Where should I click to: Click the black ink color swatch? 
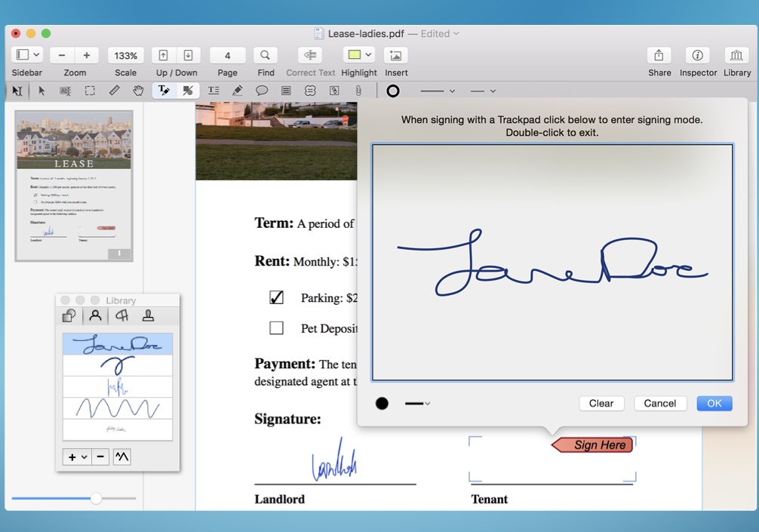(x=382, y=404)
